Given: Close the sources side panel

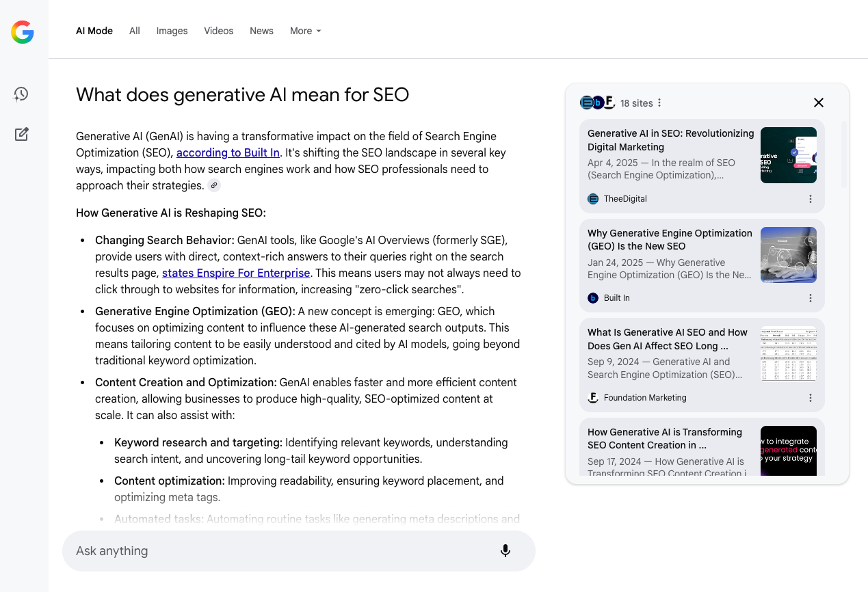Looking at the screenshot, I should [x=819, y=103].
